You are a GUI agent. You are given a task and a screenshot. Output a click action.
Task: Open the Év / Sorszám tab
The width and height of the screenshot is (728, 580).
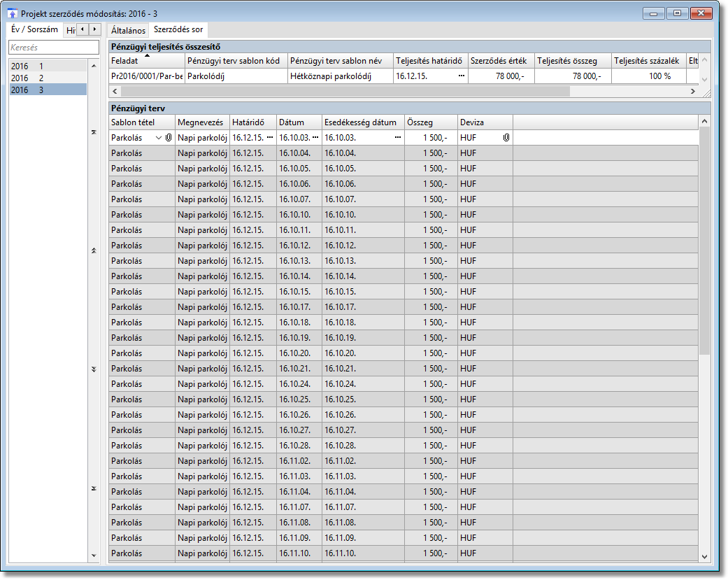(x=35, y=29)
